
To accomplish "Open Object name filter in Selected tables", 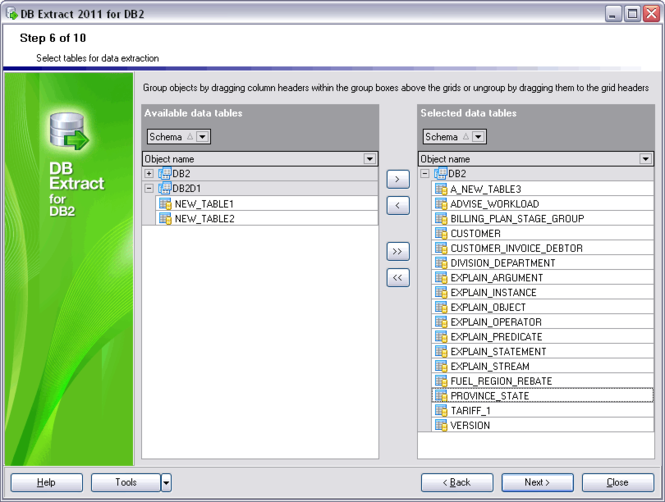I will coord(645,159).
